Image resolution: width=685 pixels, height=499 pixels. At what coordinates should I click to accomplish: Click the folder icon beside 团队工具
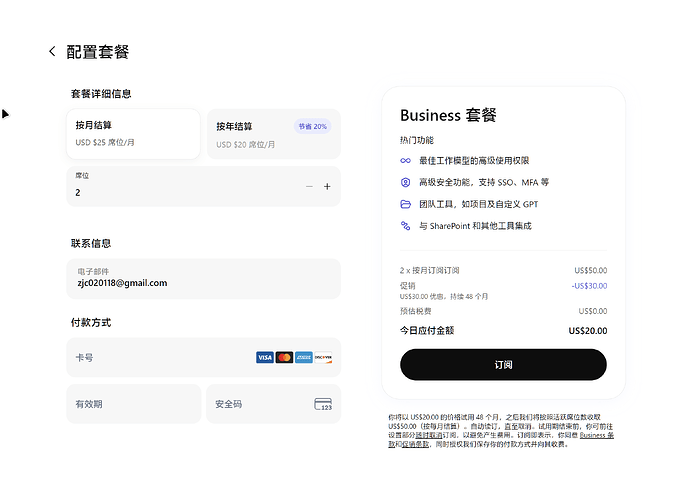click(405, 204)
